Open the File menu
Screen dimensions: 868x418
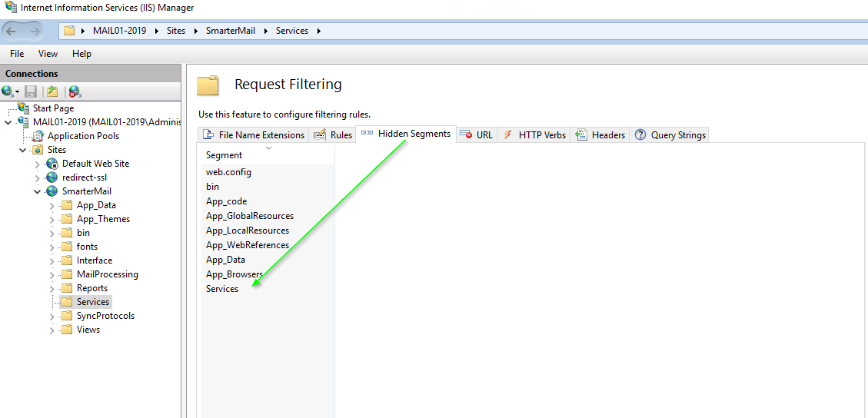[17, 54]
